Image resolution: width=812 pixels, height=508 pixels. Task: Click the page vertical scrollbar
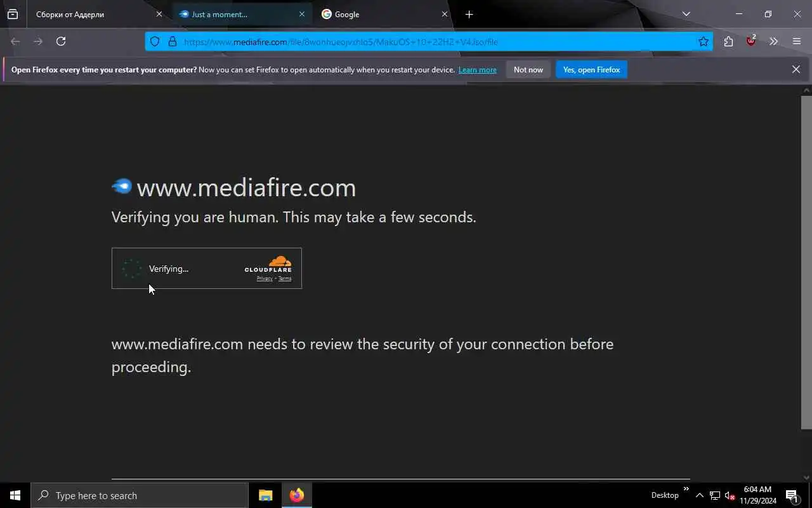(806, 262)
